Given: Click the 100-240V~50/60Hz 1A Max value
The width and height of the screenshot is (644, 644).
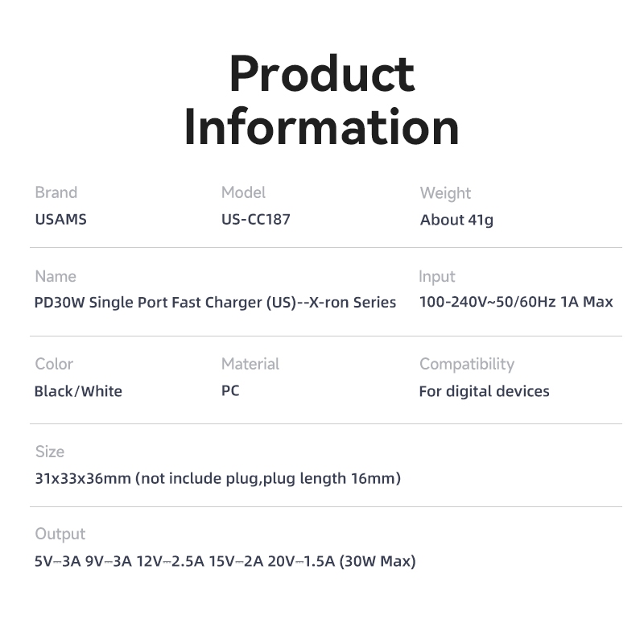Looking at the screenshot, I should tap(516, 302).
